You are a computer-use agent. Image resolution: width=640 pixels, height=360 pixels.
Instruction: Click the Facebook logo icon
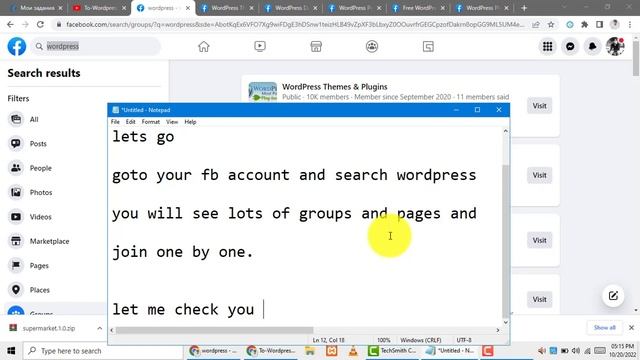tap(17, 47)
